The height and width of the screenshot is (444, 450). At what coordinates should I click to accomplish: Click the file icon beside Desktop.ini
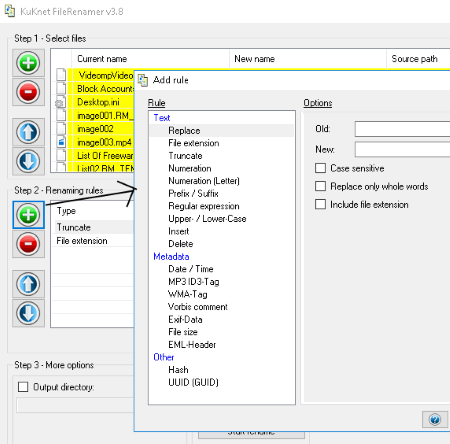coord(60,102)
